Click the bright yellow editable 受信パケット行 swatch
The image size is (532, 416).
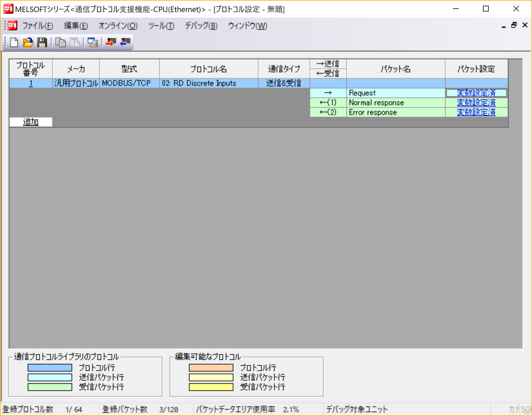point(211,387)
